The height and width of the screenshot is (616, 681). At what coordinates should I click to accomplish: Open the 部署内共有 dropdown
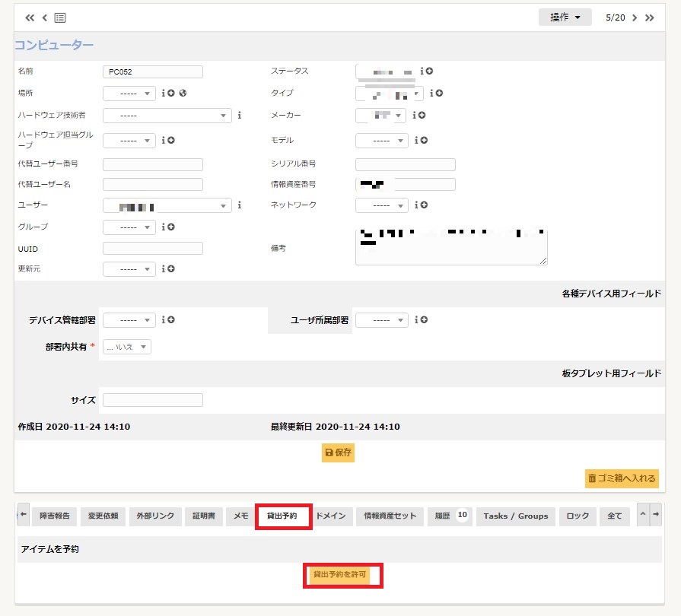click(x=126, y=347)
